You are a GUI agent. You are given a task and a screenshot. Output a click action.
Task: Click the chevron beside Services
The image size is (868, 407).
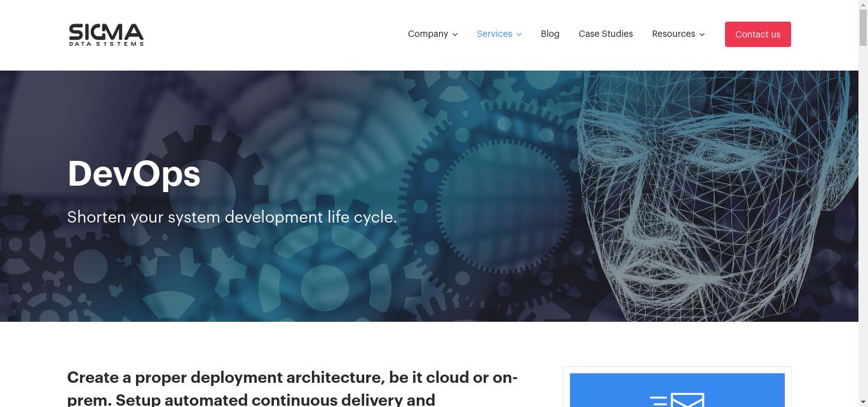coord(519,34)
